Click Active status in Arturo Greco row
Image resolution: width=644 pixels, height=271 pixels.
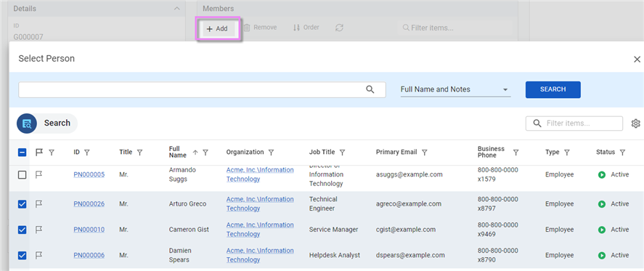[x=614, y=204]
